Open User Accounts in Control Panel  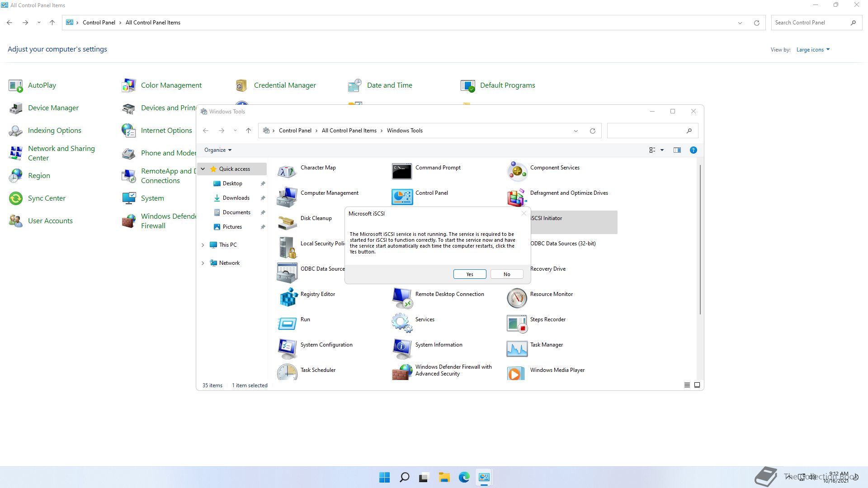(x=50, y=221)
